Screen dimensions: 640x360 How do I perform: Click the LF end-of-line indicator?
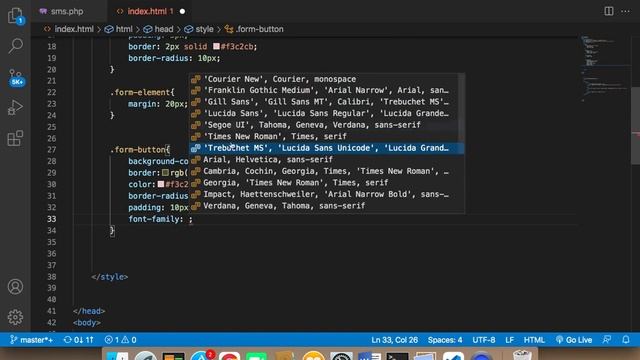509,340
